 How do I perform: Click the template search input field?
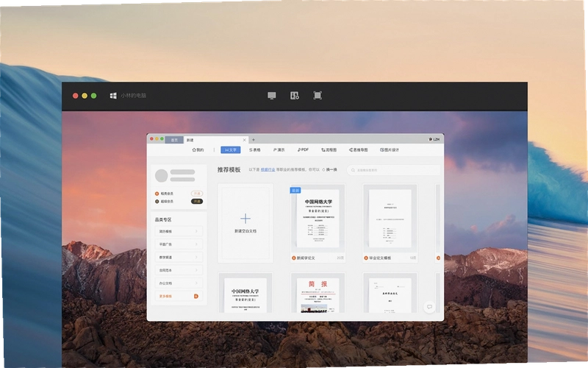393,170
